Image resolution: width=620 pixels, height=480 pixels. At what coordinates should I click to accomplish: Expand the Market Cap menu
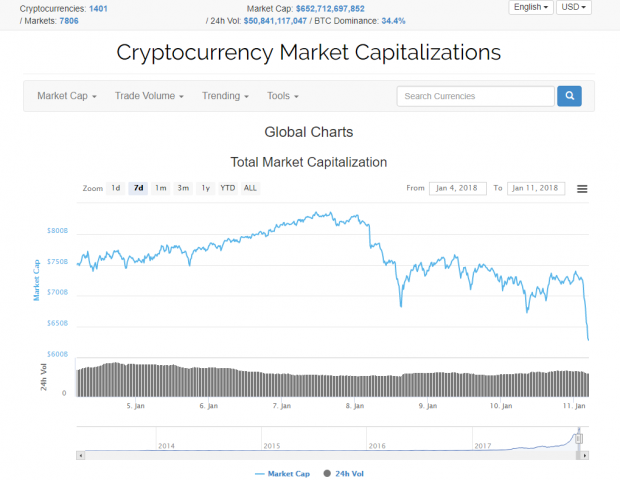(x=66, y=96)
